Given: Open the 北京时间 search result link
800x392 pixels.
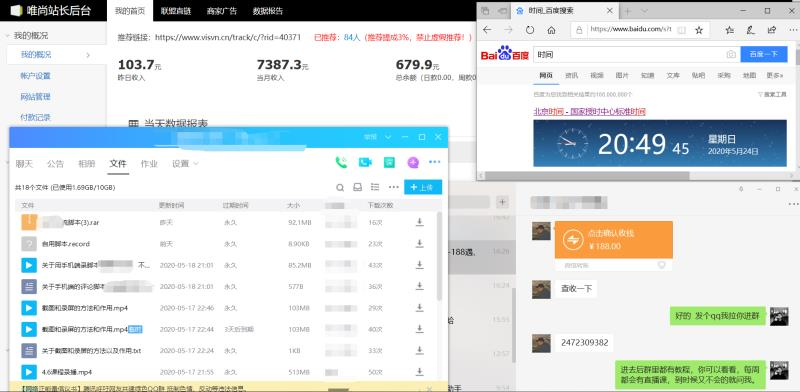Looking at the screenshot, I should (589, 112).
